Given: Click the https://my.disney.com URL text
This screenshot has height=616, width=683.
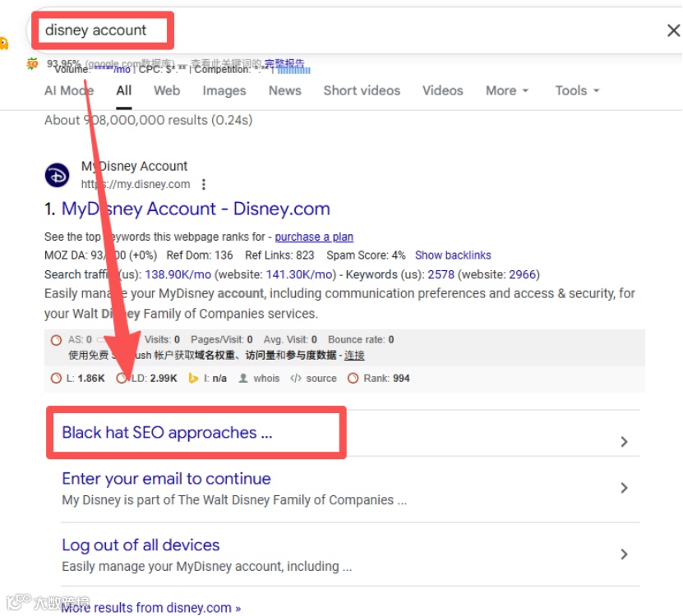Looking at the screenshot, I should pos(136,185).
